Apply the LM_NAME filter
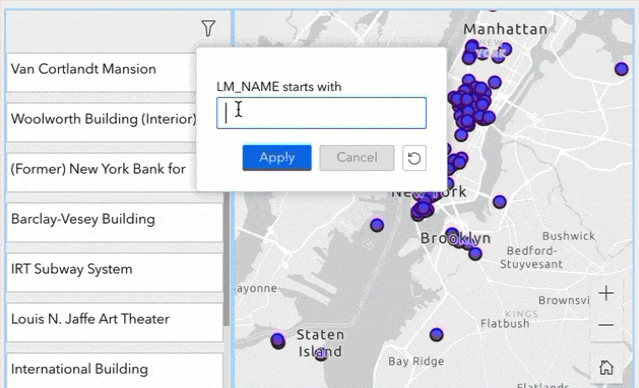The image size is (639, 388). tap(277, 158)
